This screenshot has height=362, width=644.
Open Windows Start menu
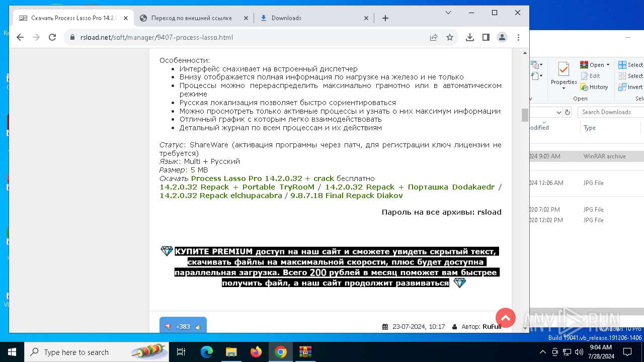[12, 352]
